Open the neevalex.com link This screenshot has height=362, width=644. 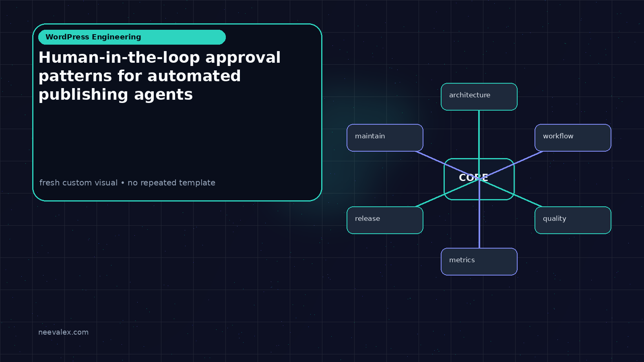[x=63, y=332]
